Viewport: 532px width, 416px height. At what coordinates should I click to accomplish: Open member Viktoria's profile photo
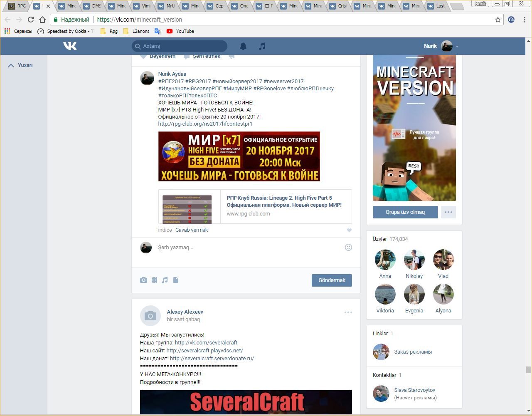pos(385,294)
